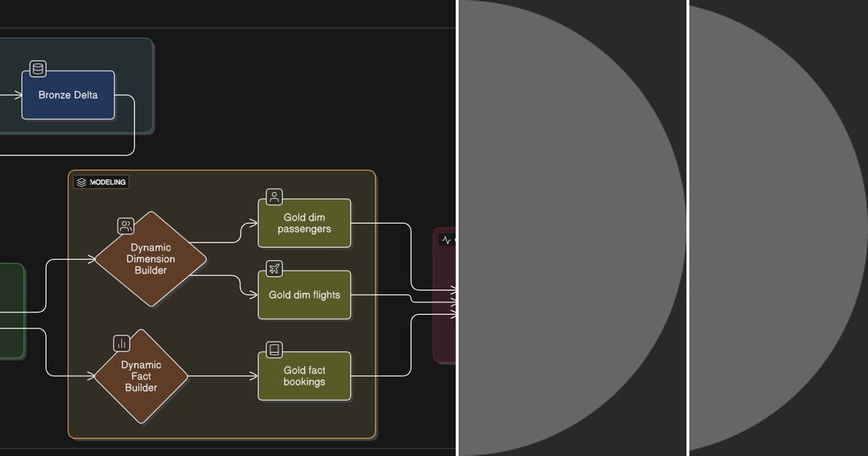Viewport: 868px width, 456px height.
Task: Click the person icon on Gold dim passengers
Action: tap(273, 195)
